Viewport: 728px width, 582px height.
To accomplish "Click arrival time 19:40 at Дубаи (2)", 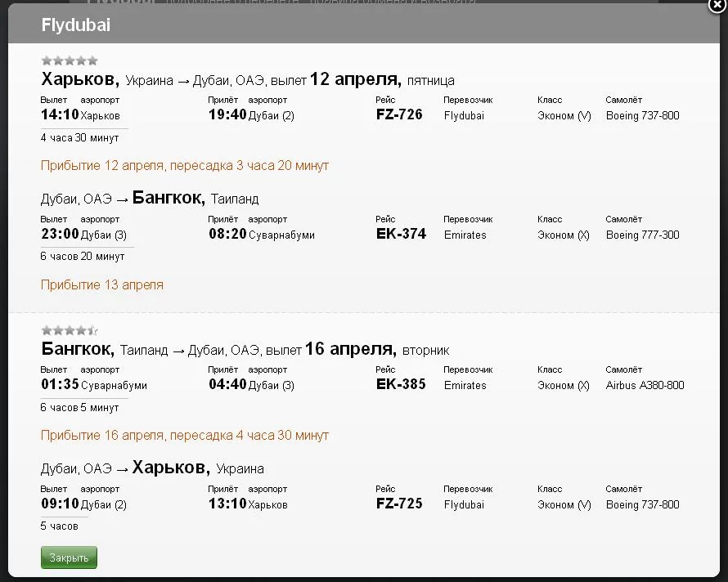I will click(x=227, y=114).
